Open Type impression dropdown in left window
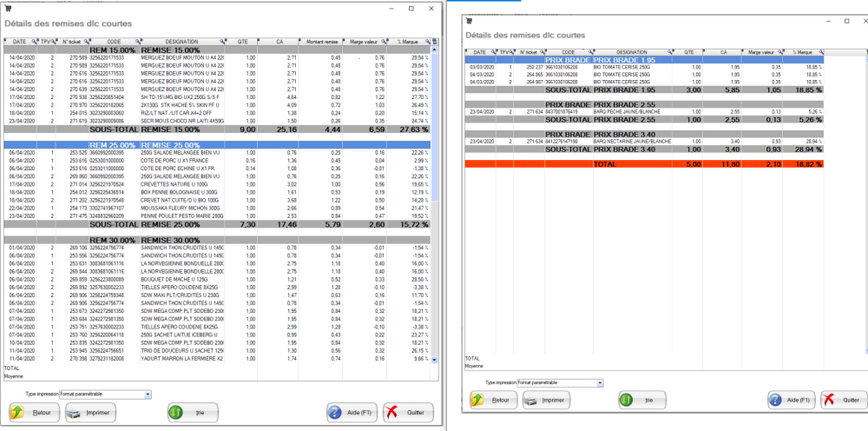 (x=148, y=394)
